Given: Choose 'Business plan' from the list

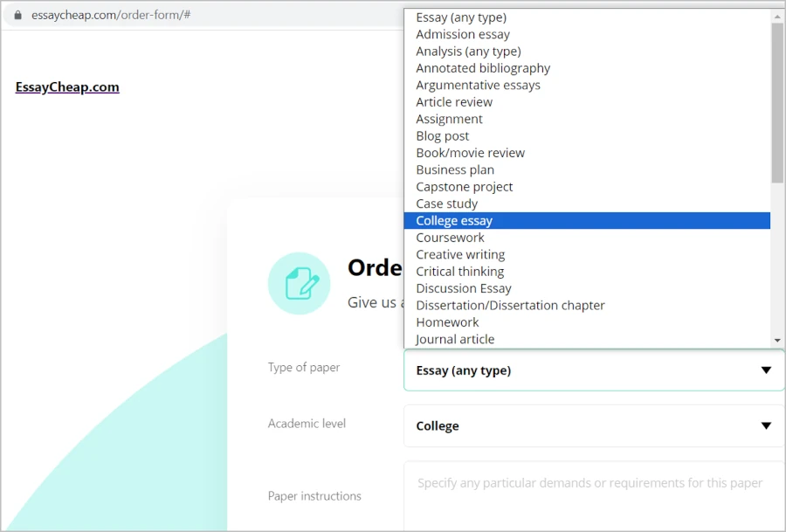Looking at the screenshot, I should pyautogui.click(x=587, y=170).
